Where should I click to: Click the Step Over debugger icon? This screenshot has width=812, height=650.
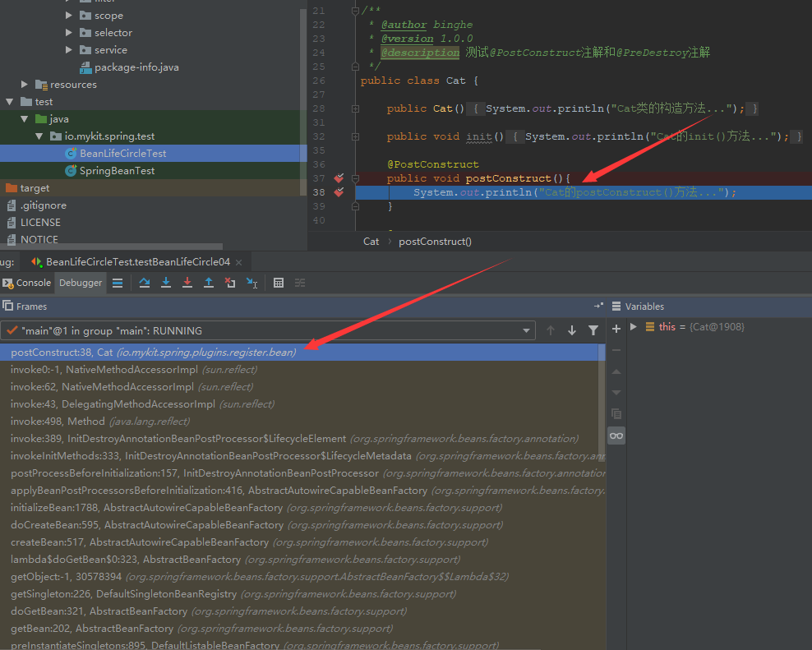pos(145,283)
